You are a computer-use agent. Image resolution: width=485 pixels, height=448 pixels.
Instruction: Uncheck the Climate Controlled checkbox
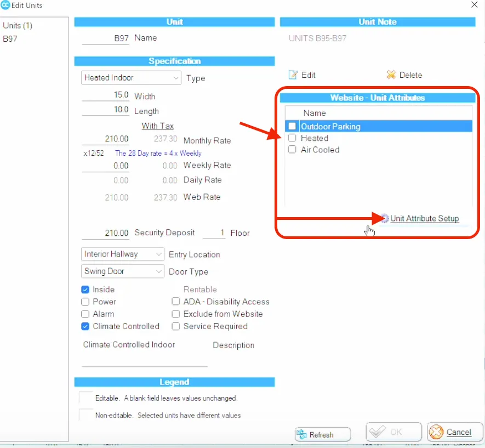click(x=85, y=326)
